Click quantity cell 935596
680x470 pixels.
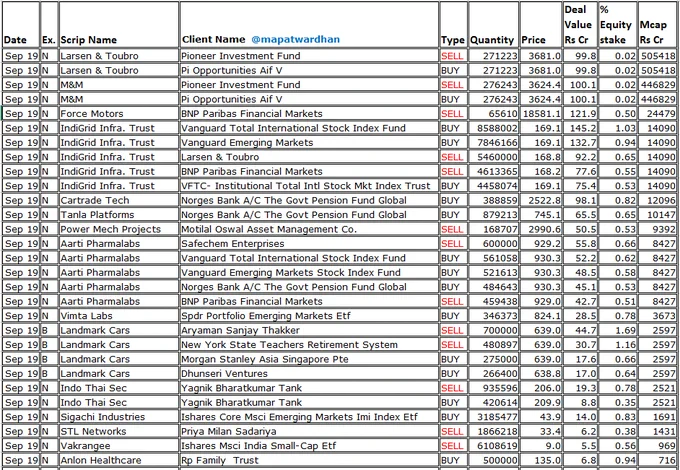(493, 388)
